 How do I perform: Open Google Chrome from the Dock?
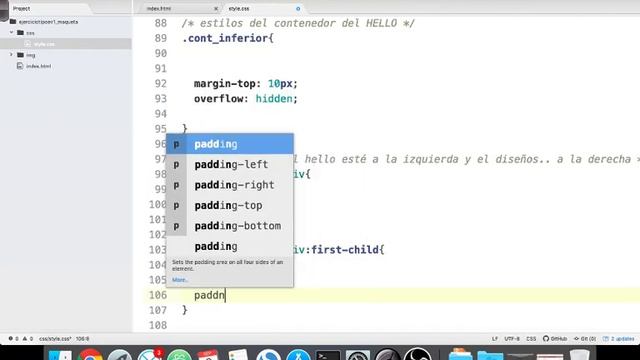click(x=90, y=354)
